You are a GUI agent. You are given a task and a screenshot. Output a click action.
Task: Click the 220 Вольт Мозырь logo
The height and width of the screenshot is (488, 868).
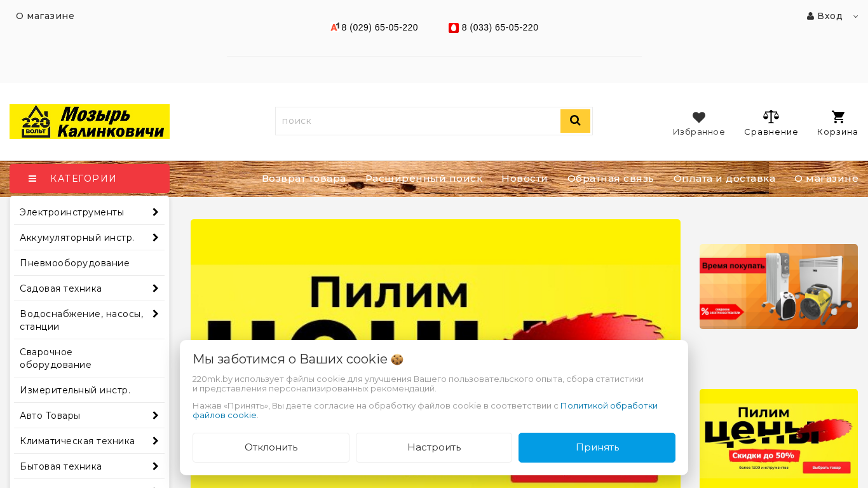point(90,121)
